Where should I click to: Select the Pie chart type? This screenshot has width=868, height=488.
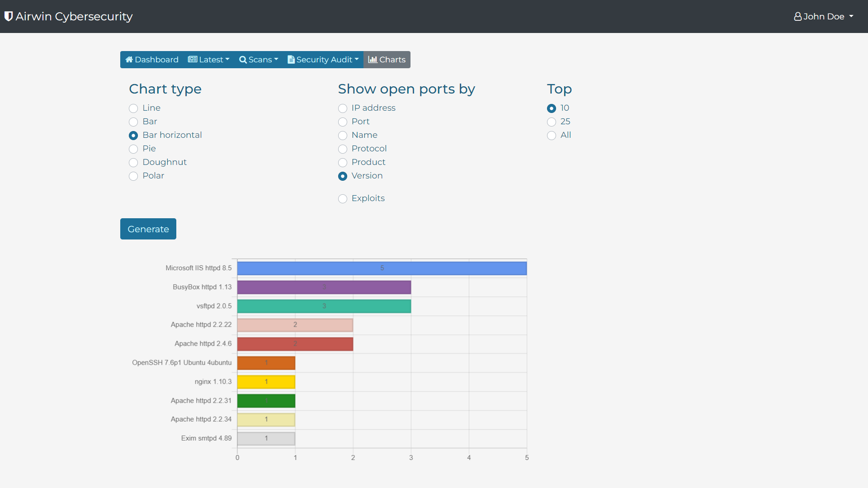133,149
